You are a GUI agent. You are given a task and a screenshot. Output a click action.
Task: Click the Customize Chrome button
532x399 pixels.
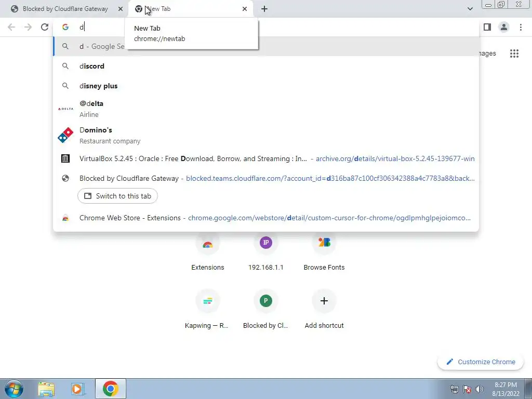click(x=481, y=362)
